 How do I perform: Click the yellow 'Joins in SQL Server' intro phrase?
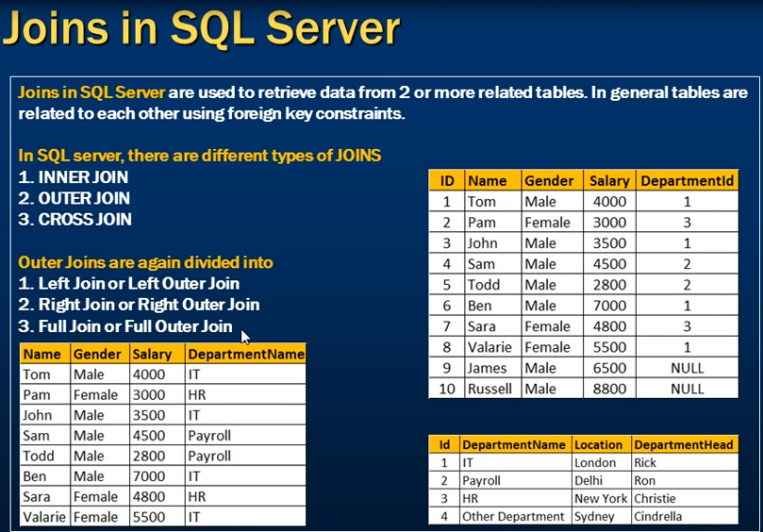click(x=91, y=92)
